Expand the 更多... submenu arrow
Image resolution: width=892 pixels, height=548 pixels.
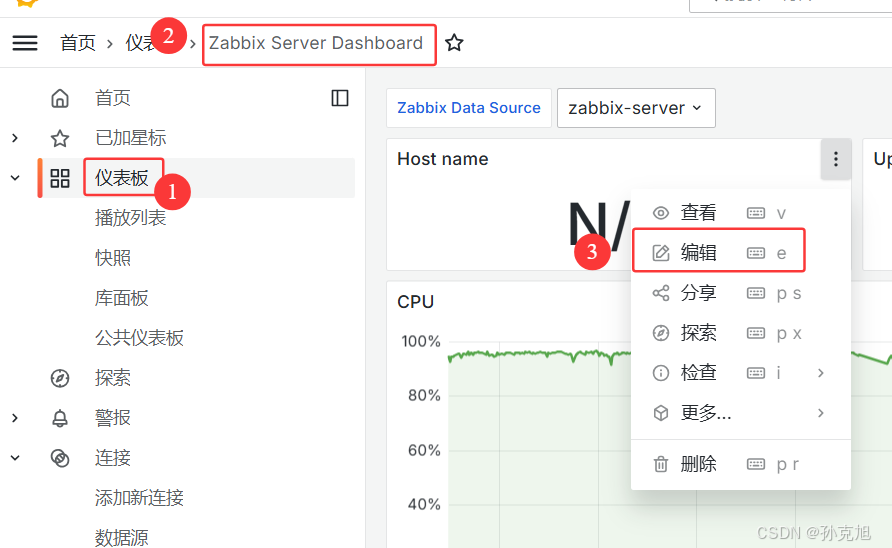click(820, 413)
